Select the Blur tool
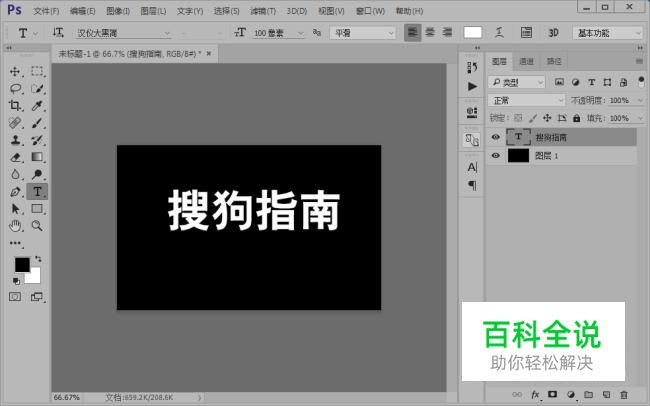This screenshot has height=406, width=650. 15,174
